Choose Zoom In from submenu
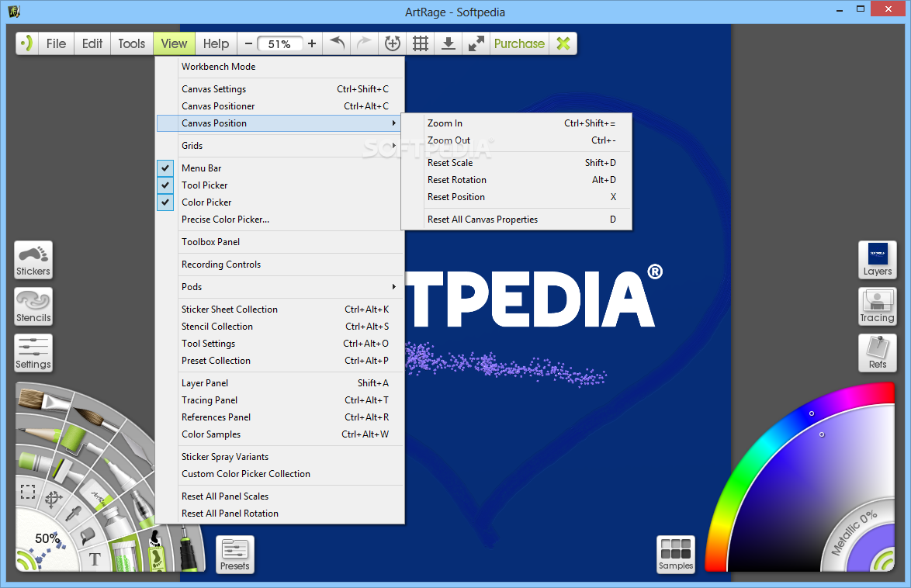The image size is (911, 588). [517, 123]
